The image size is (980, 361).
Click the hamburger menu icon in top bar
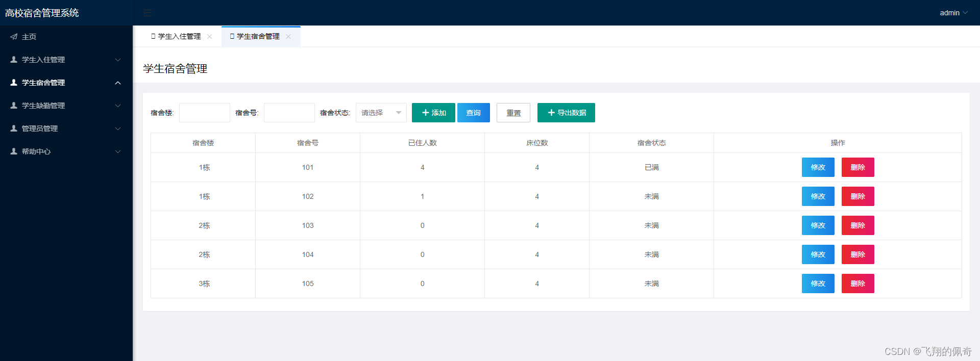tap(148, 13)
